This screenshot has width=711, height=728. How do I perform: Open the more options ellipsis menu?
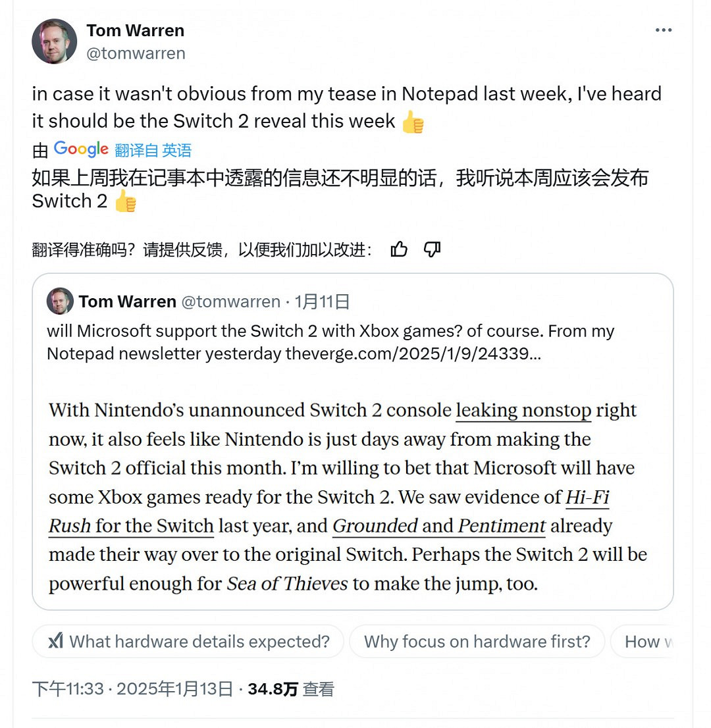pyautogui.click(x=664, y=30)
